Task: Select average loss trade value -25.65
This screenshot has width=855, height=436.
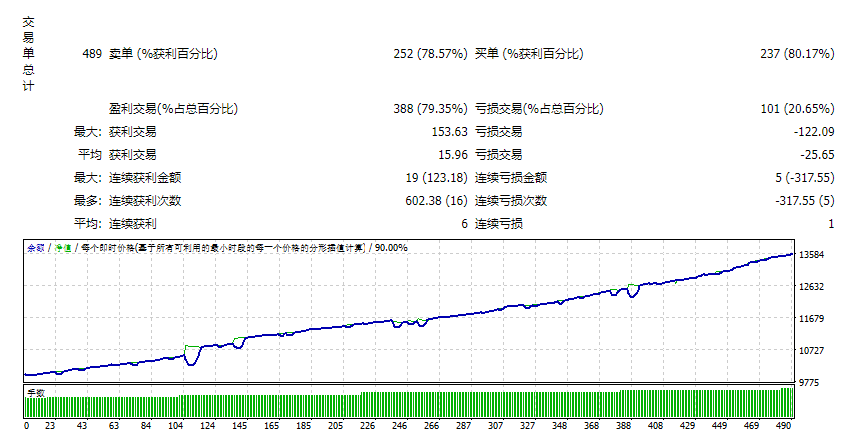Action: pyautogui.click(x=817, y=155)
